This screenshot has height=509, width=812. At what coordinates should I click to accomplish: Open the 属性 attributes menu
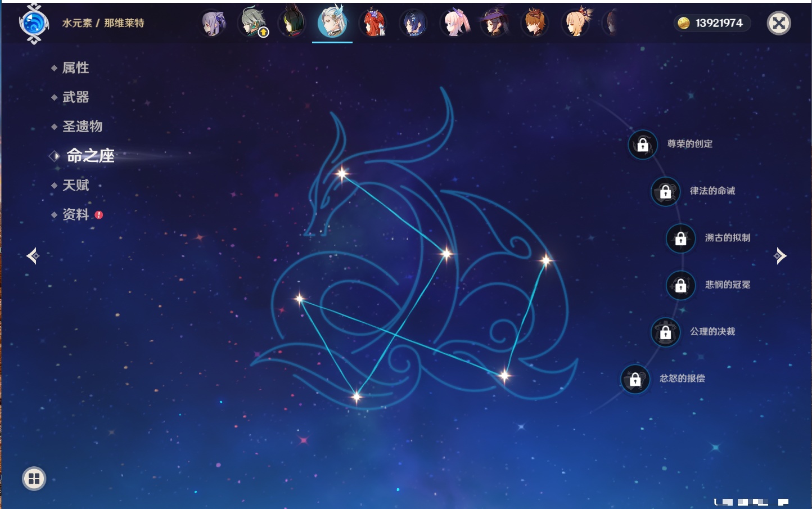click(75, 68)
